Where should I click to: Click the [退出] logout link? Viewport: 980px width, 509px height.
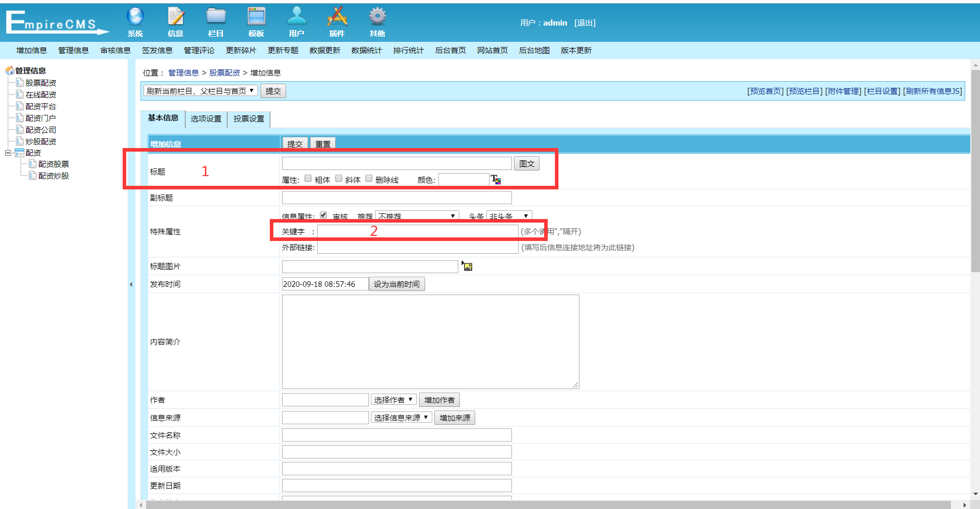click(x=585, y=22)
